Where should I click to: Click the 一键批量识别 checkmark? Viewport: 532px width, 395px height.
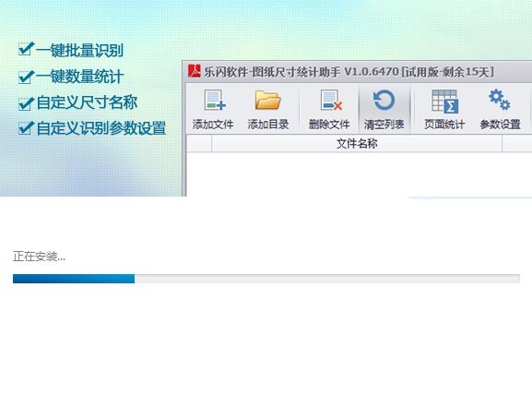[26, 49]
